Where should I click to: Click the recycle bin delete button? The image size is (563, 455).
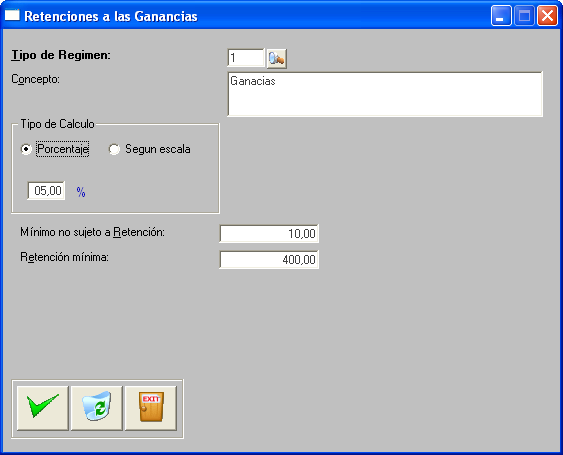pyautogui.click(x=97, y=408)
